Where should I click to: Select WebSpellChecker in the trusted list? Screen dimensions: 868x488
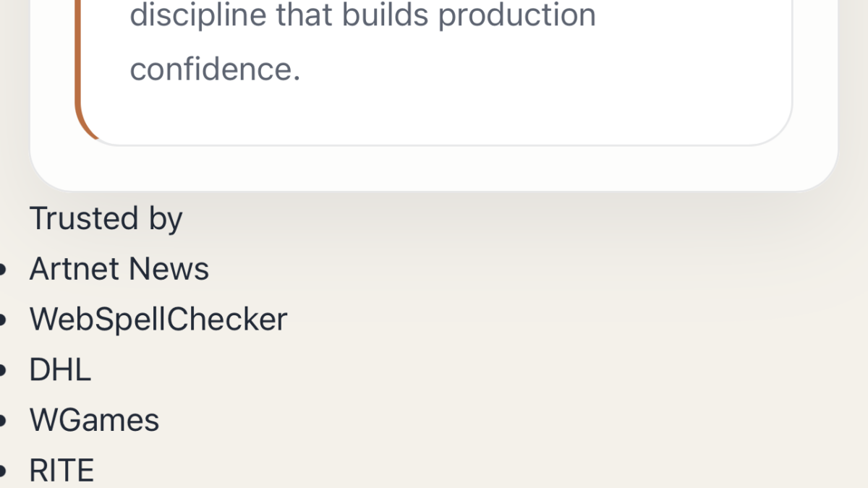(x=158, y=320)
